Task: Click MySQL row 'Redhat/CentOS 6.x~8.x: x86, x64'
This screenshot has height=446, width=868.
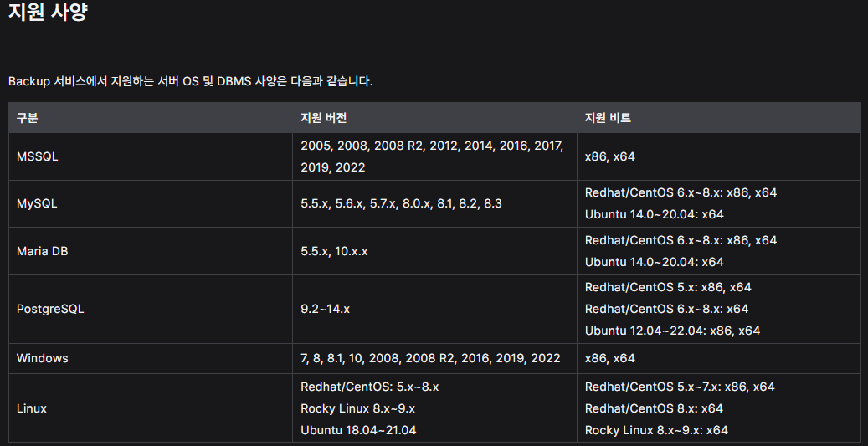Action: click(681, 192)
